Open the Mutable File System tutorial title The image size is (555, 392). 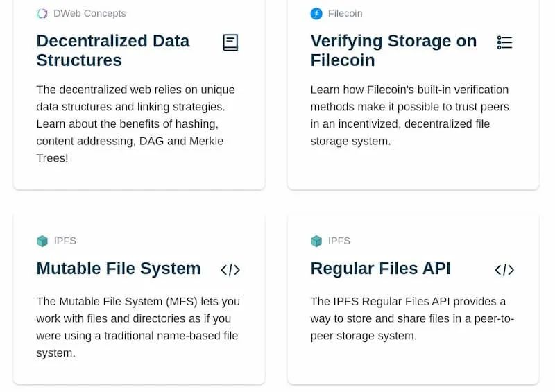(119, 269)
